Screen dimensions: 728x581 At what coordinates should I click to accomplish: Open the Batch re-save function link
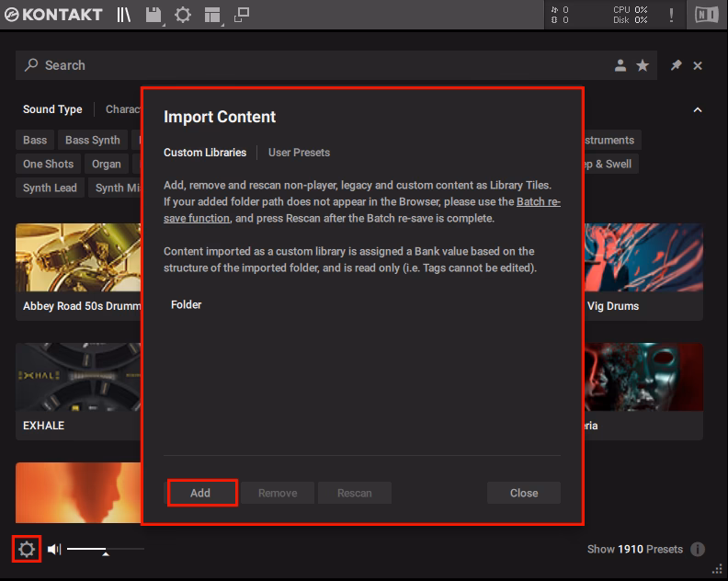click(x=538, y=201)
